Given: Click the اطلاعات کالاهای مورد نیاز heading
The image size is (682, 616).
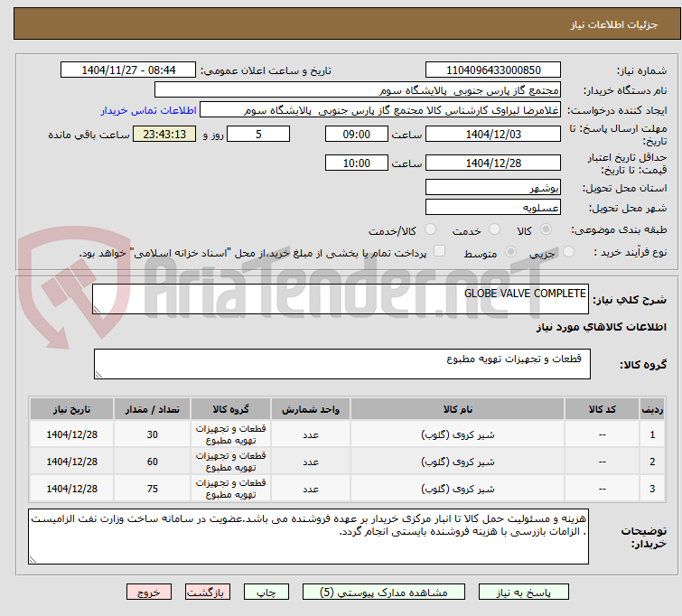Looking at the screenshot, I should [601, 327].
